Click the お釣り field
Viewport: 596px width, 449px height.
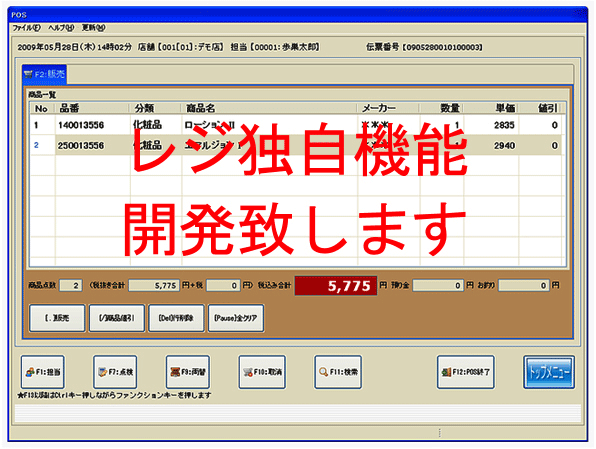coord(524,286)
